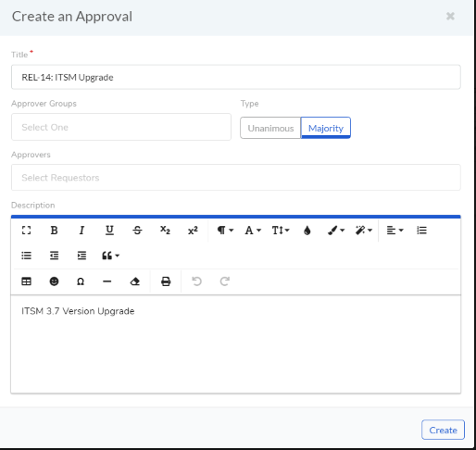Click the Select Requestors approvers field

pos(236,178)
